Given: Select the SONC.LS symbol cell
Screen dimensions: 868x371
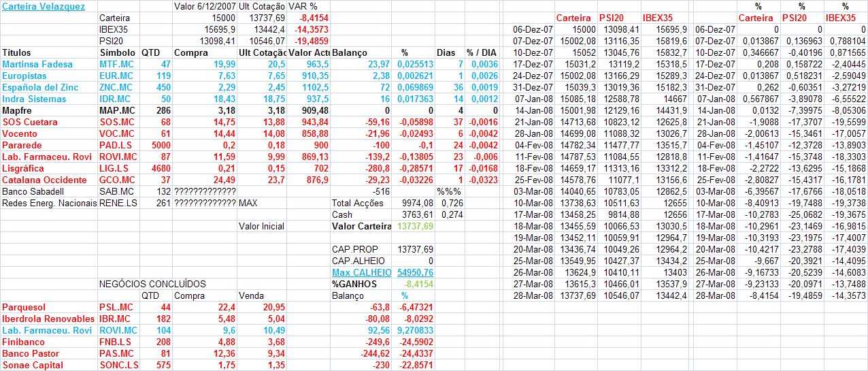Looking at the screenshot, I should coord(118,366).
